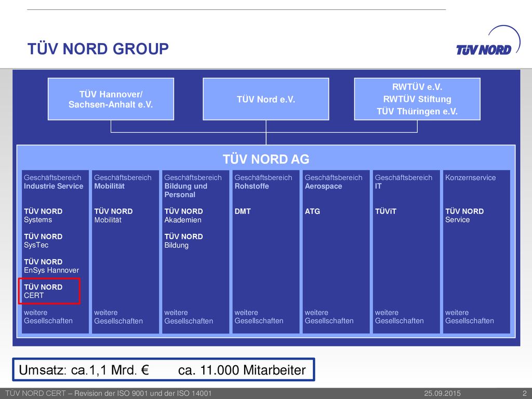Click Geschäftsbereich Rohstoffe header
This screenshot has height=399, width=532.
click(263, 182)
